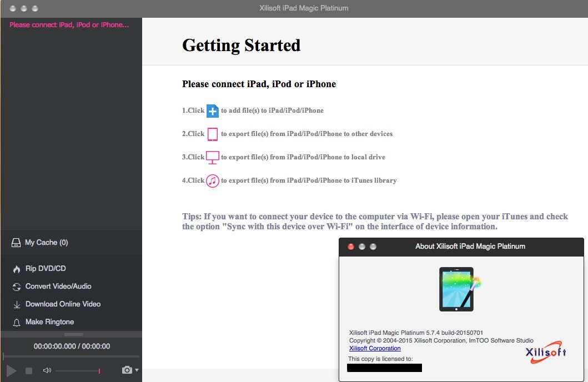Screen dimensions: 588x382
Task: Click the export to iTunes music note icon
Action: pos(213,180)
